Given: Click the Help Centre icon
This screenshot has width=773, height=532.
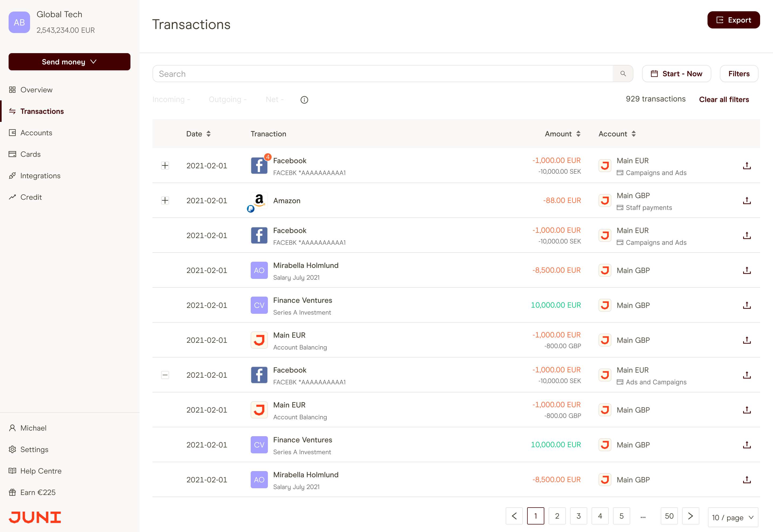Looking at the screenshot, I should point(12,471).
